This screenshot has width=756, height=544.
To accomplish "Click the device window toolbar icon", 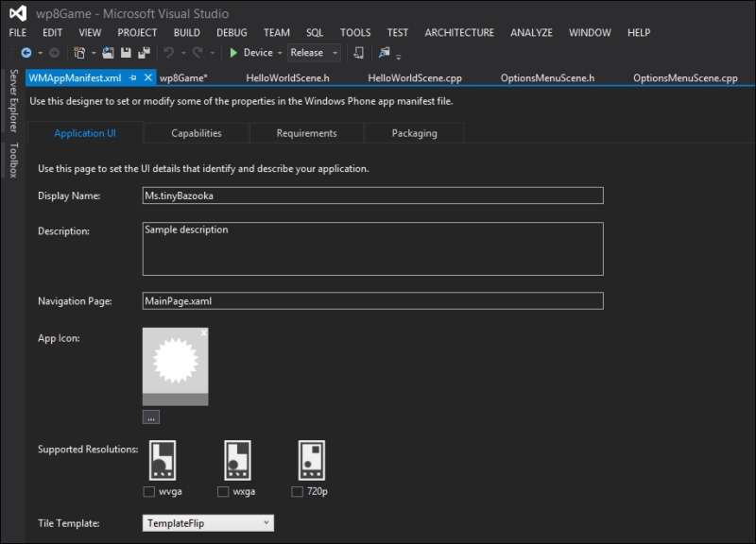I will (x=359, y=53).
